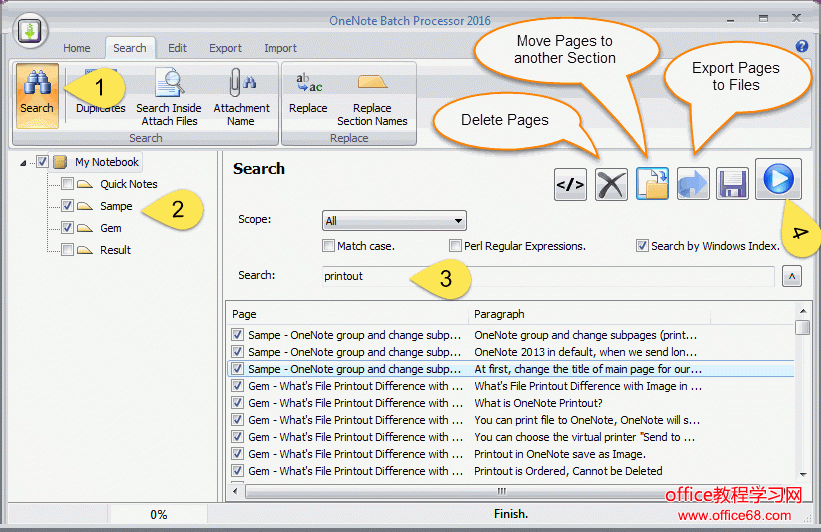Click the My Notebook book icon
The width and height of the screenshot is (821, 532).
click(60, 162)
